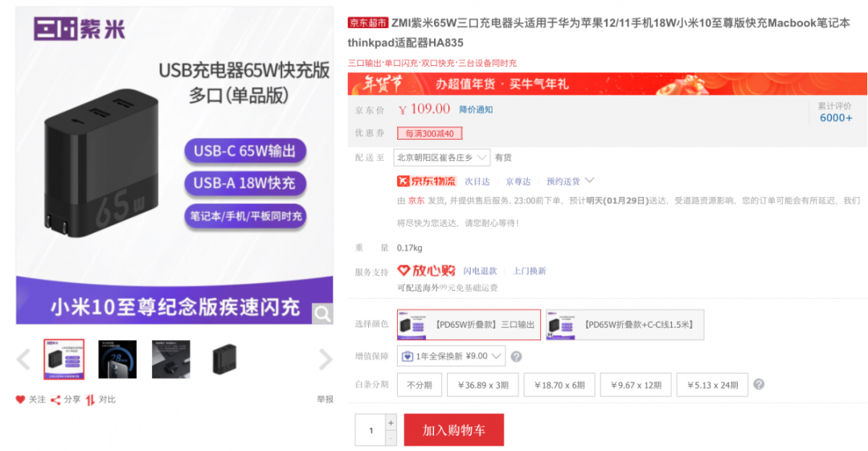Screen dimensions: 868x451
Task: Open the 6000+ cumulative reviews link
Action: pyautogui.click(x=835, y=117)
